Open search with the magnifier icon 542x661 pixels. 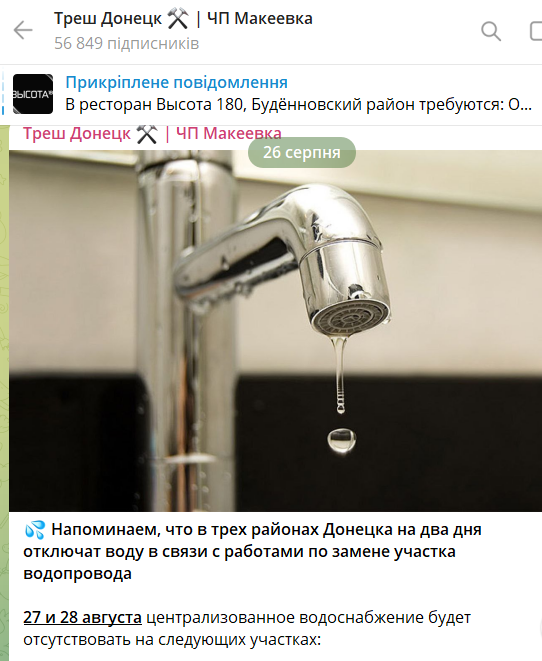click(x=491, y=31)
